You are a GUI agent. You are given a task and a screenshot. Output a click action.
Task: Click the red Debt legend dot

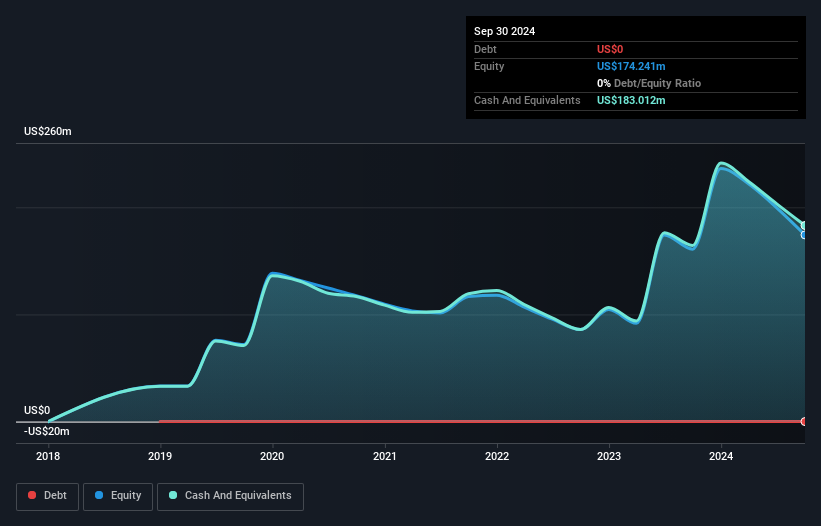pyautogui.click(x=32, y=495)
